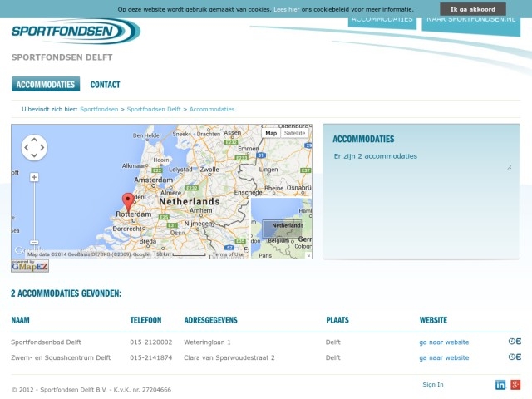Collapse the overview mini-map with corner arrow
Viewport: 532px width, 399px height.
click(x=308, y=255)
